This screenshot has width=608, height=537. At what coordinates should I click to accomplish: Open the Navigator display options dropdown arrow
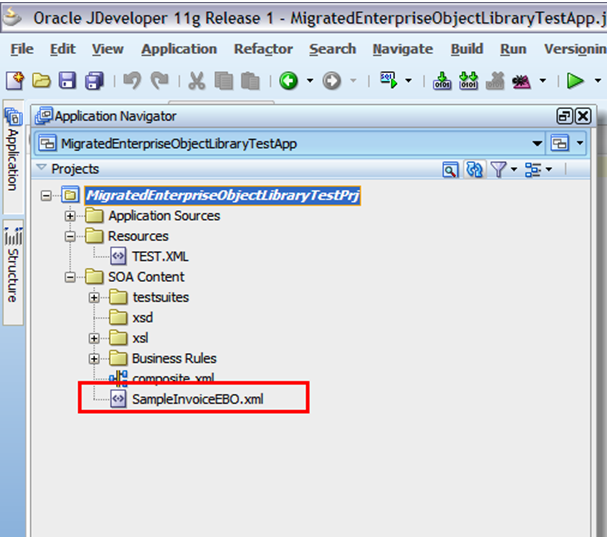pyautogui.click(x=549, y=169)
